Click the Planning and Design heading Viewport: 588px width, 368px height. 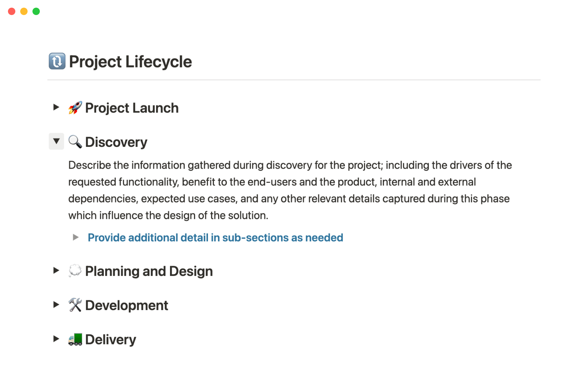click(x=149, y=271)
